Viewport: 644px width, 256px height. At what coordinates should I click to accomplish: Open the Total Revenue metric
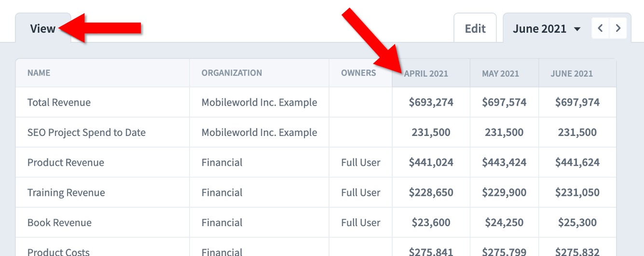click(59, 102)
